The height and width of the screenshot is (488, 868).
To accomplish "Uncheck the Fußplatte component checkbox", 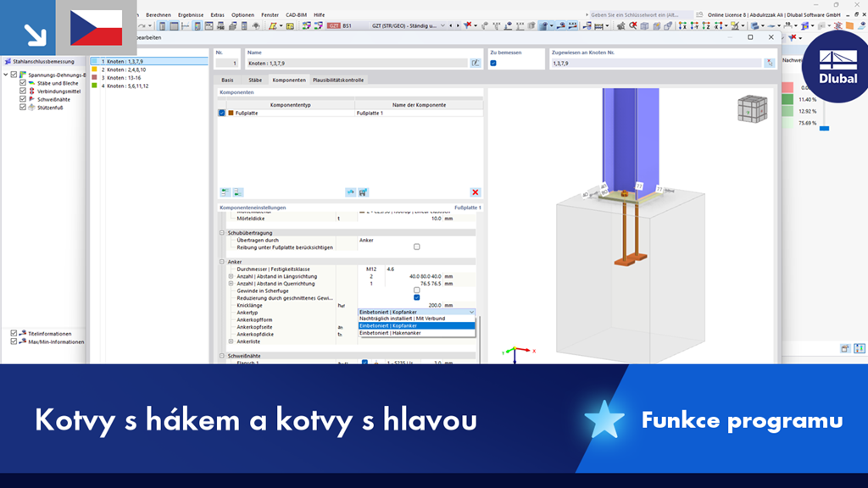I will 222,113.
